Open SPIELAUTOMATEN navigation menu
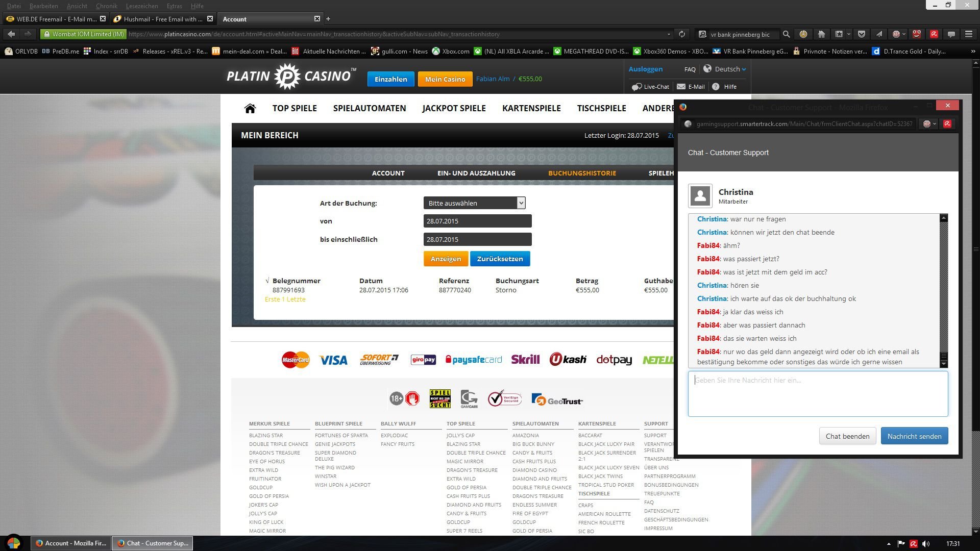The height and width of the screenshot is (551, 980). click(370, 108)
